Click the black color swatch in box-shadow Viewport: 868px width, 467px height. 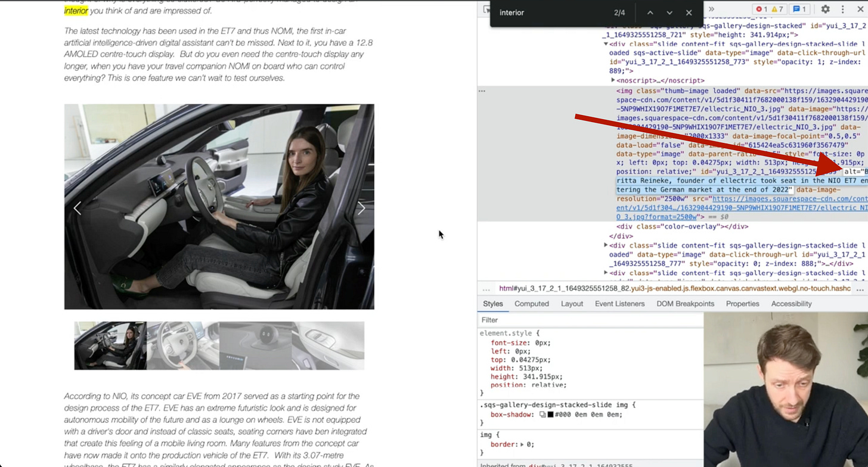[551, 415]
